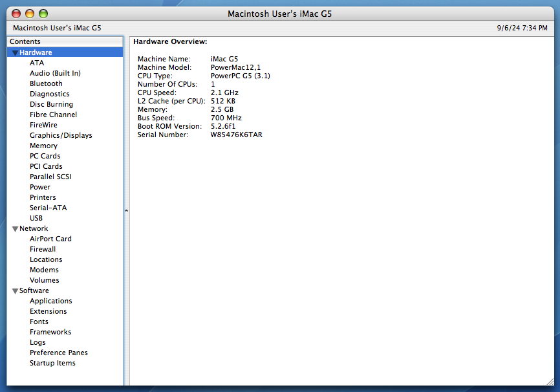
Task: Select Frameworks entry
Action: pyautogui.click(x=50, y=332)
